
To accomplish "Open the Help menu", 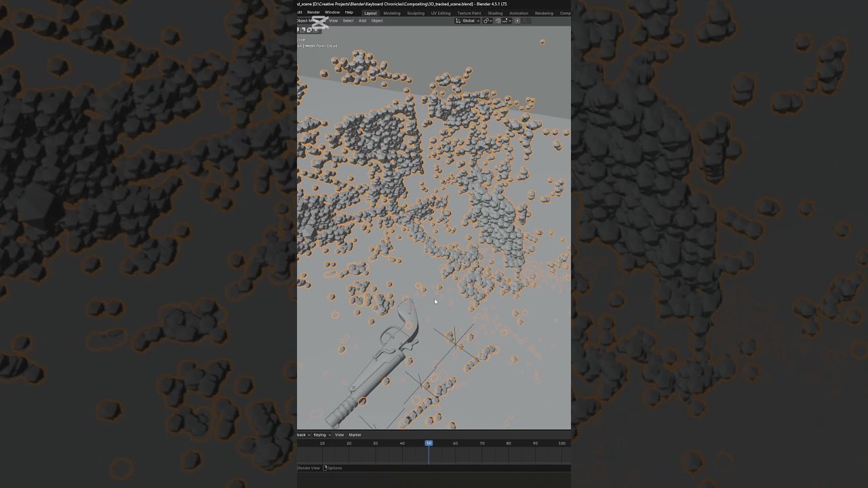I will (x=349, y=12).
